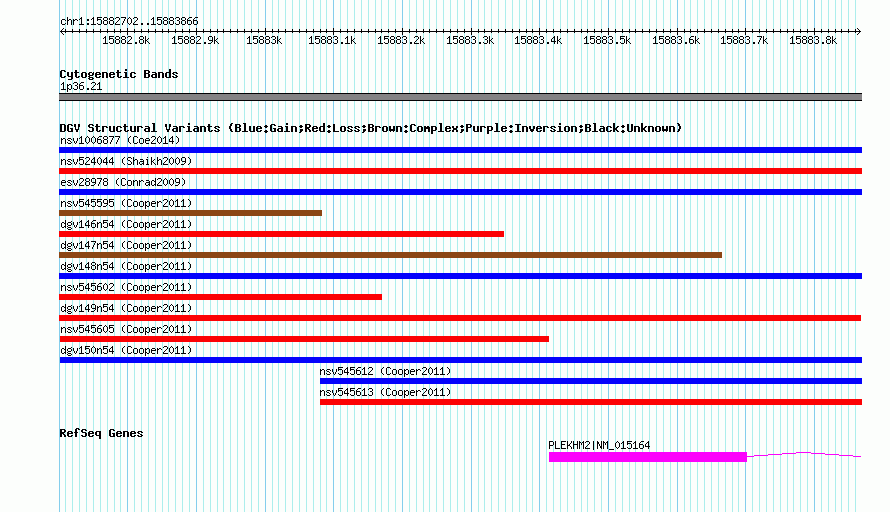
Task: Click the Cytogenetic Bands track title
Action: point(119,74)
